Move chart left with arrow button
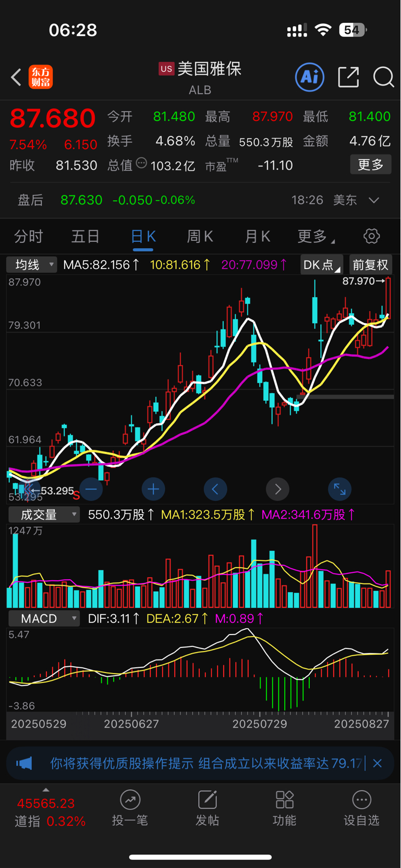Screen dimensions: 401x868 point(215,489)
